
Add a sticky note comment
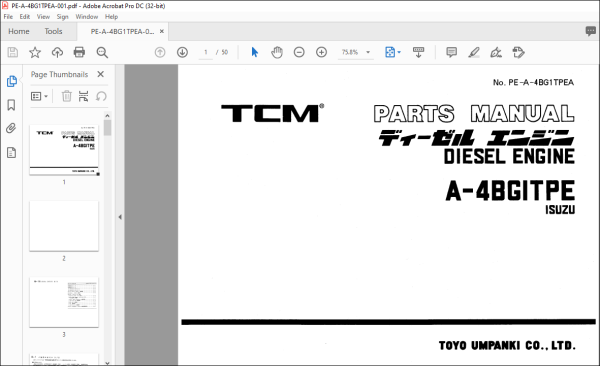[x=452, y=52]
